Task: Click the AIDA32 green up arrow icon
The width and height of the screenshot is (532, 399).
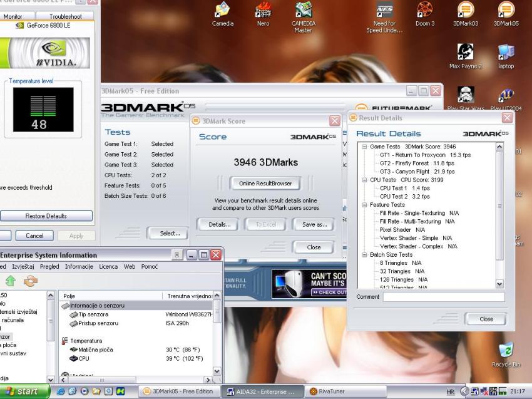Action: pos(10,281)
